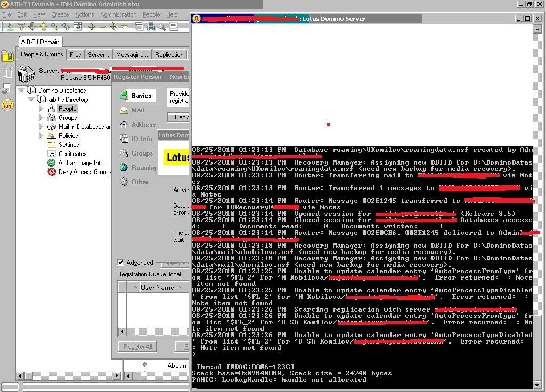This screenshot has width=546, height=392.
Task: Select Alt Language Info tree item
Action: tap(81, 162)
